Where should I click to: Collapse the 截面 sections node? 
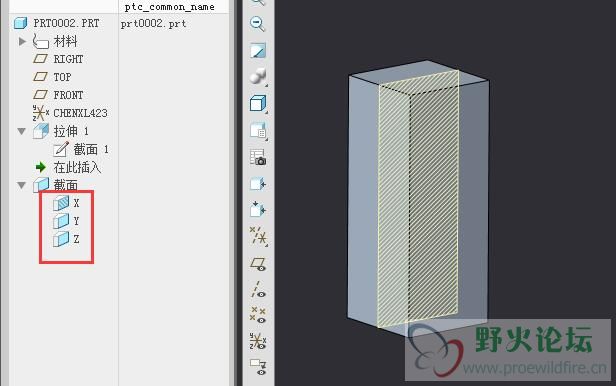[x=22, y=185]
